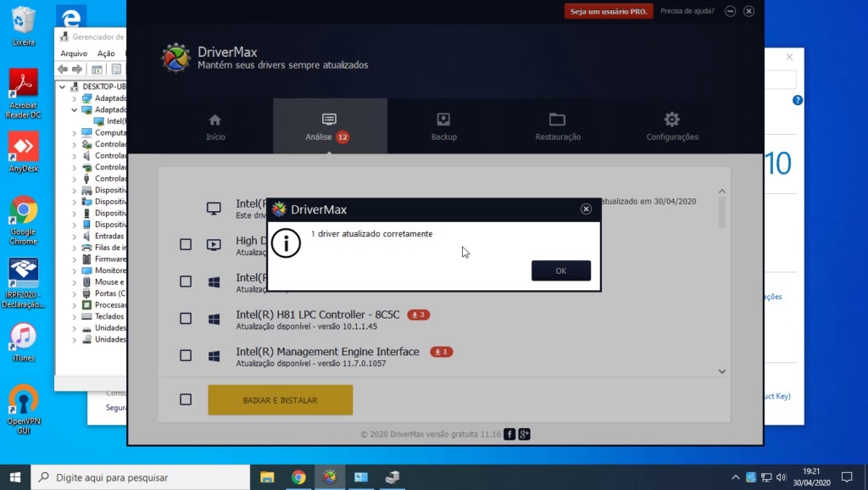Open the Ação menu in Device Manager
This screenshot has width=868, height=490.
[x=106, y=53]
